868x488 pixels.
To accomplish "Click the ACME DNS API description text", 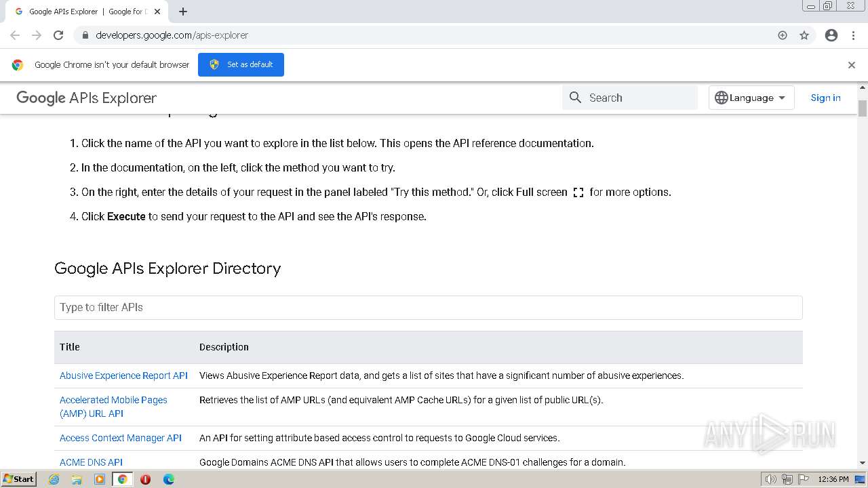I will pyautogui.click(x=412, y=462).
